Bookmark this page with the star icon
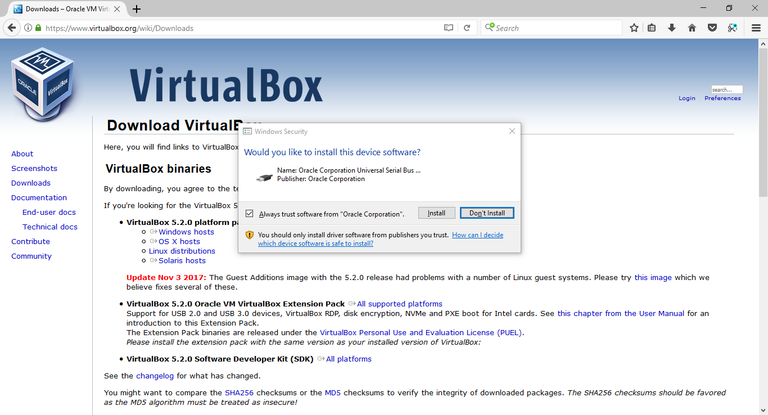 pos(634,28)
